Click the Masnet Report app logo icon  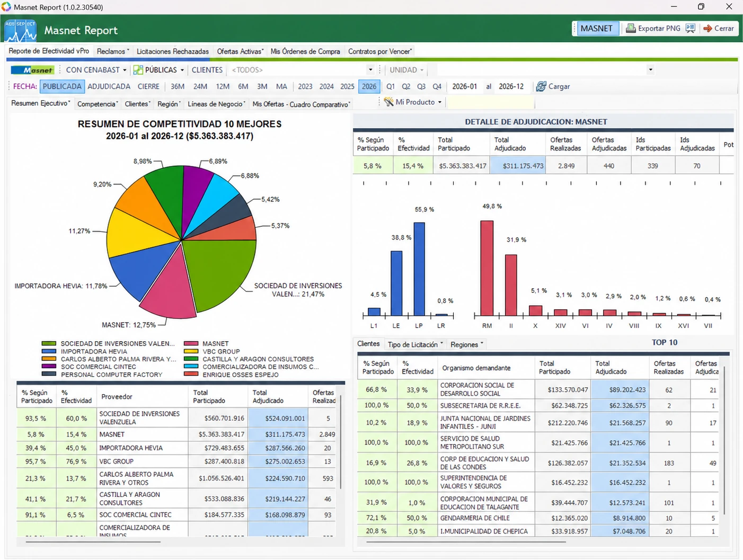[x=21, y=30]
